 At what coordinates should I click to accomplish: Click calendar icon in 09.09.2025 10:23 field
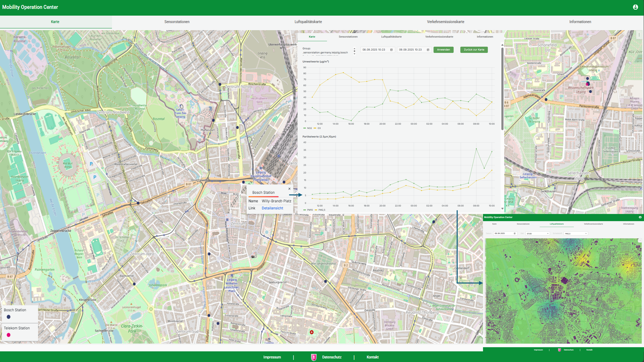click(428, 50)
